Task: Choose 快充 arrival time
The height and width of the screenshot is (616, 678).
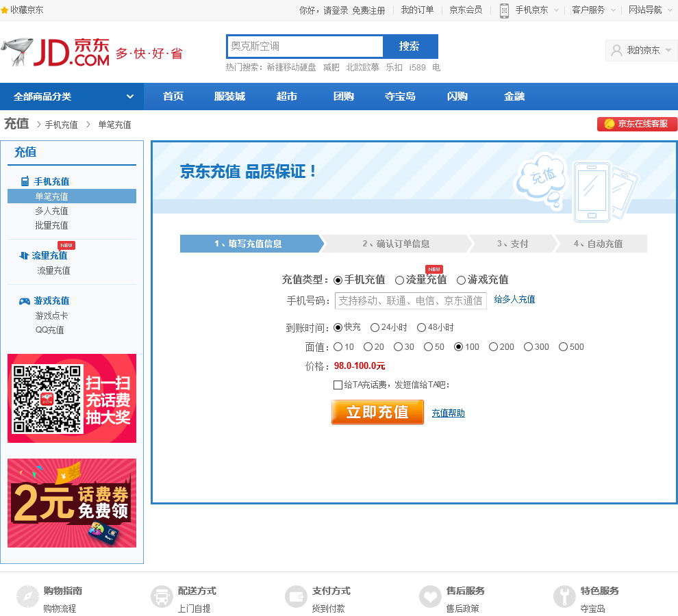Action: pos(338,328)
